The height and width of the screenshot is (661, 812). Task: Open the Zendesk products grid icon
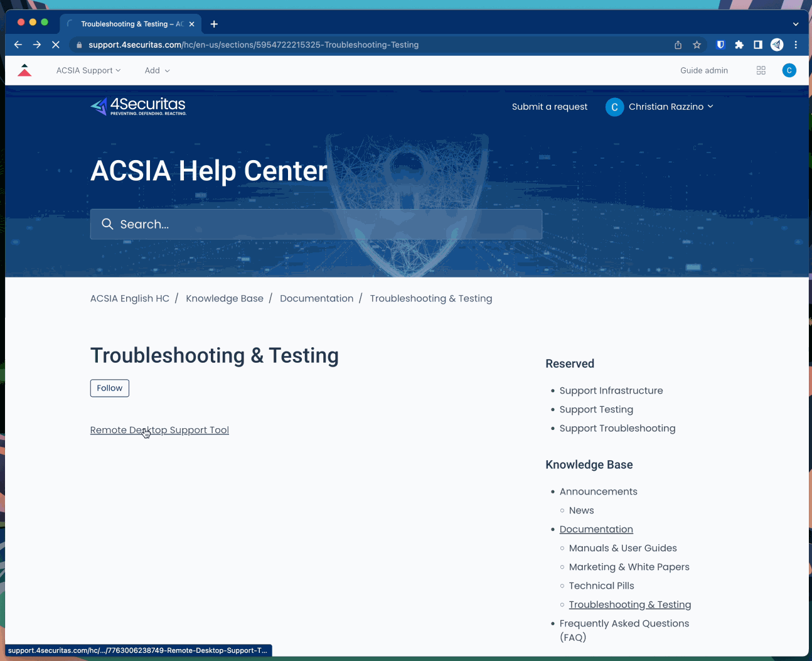pos(761,70)
